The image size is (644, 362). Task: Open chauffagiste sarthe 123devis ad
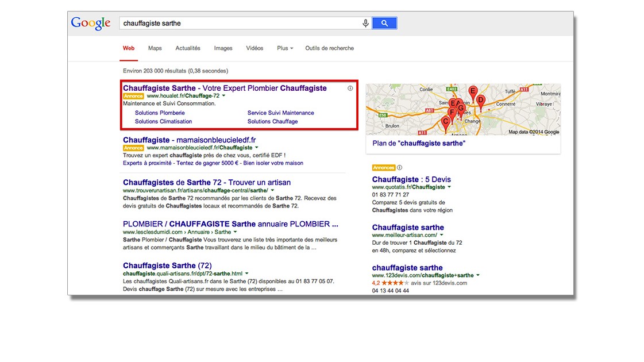[407, 268]
